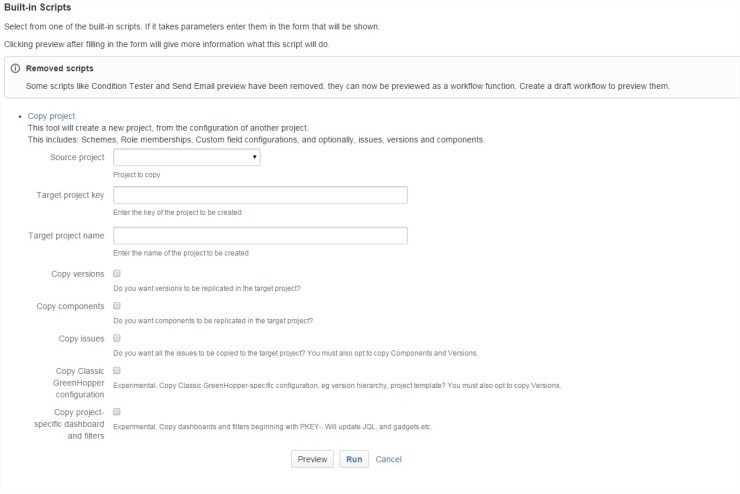Check Copy Classic GreenHopper configuration box
The width and height of the screenshot is (740, 494).
tap(117, 370)
